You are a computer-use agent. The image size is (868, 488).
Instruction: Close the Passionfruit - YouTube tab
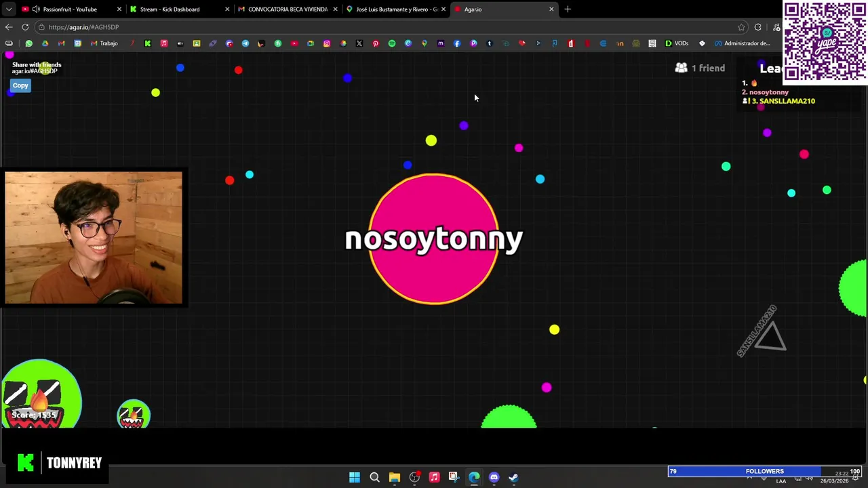[119, 9]
